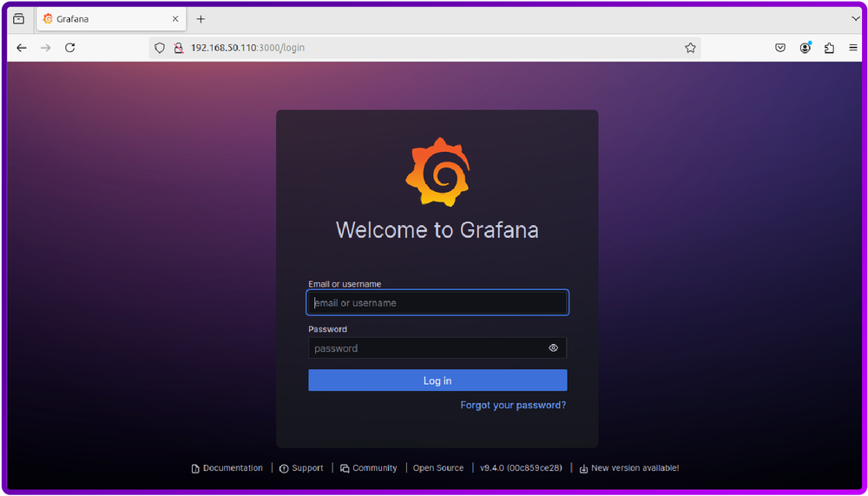Open a new tab with plus button
The height and width of the screenshot is (496, 868).
tap(201, 18)
